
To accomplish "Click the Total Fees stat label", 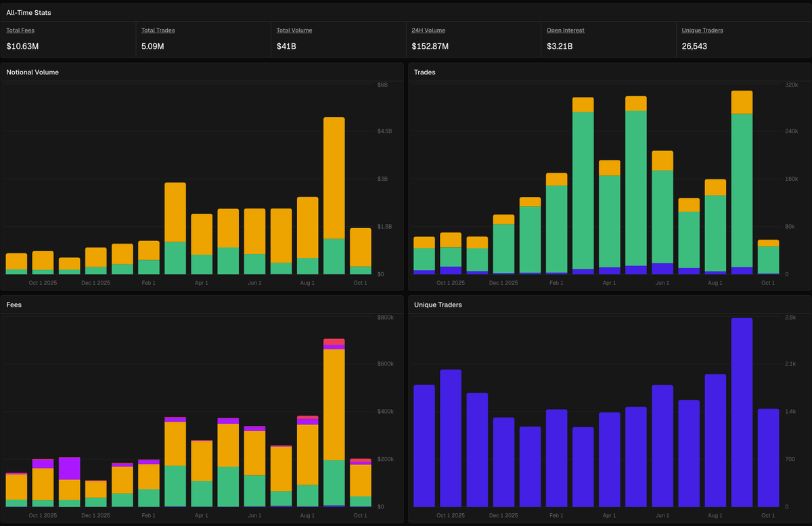I will [20, 30].
